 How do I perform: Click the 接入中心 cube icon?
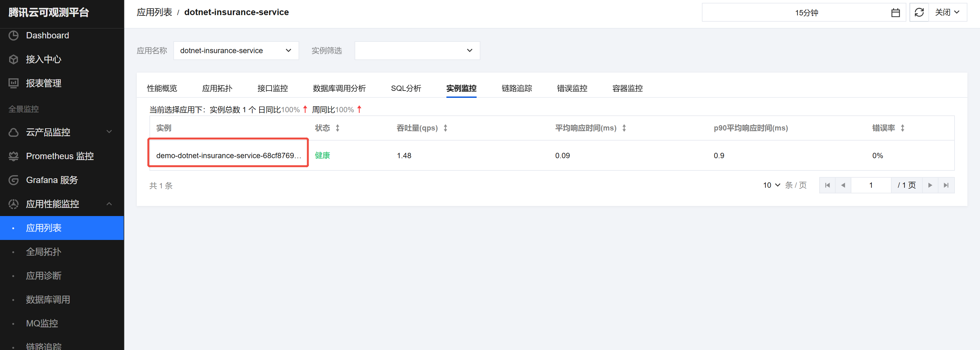pos(14,59)
